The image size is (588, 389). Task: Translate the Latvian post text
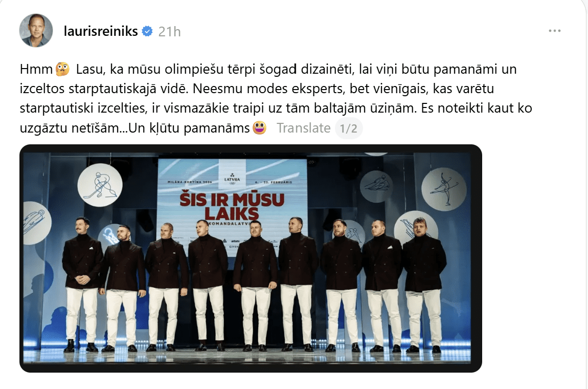(303, 128)
